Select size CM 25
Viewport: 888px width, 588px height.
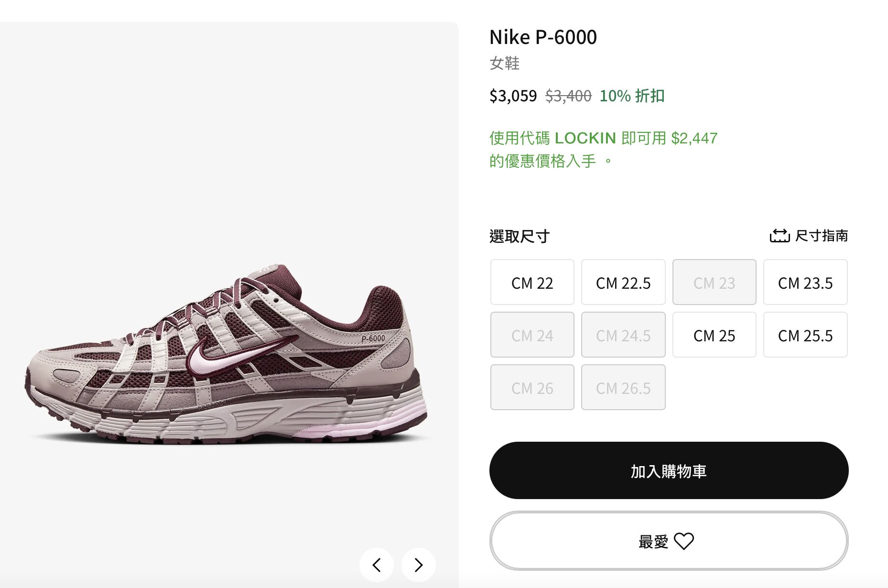click(x=714, y=335)
